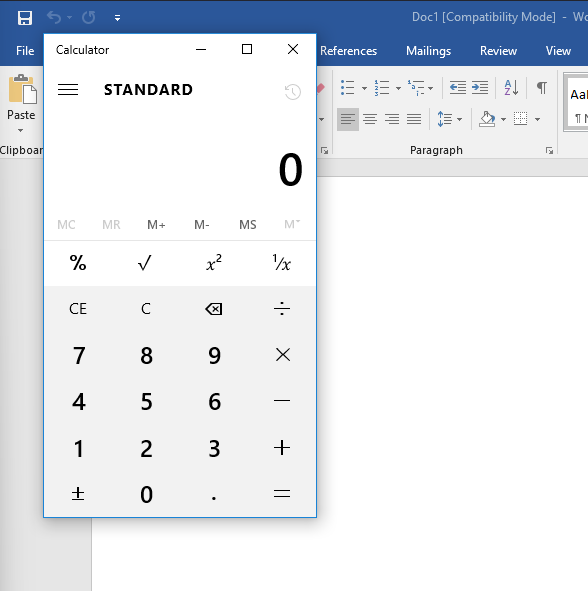Toggle Justify alignment
This screenshot has width=588, height=591.
click(414, 119)
